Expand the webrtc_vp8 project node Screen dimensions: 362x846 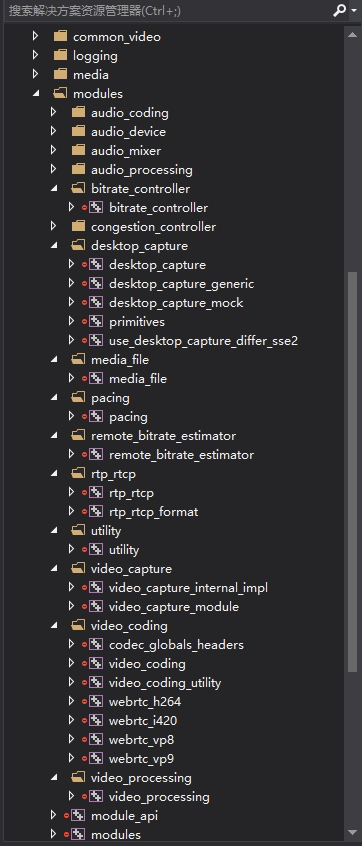tap(71, 739)
